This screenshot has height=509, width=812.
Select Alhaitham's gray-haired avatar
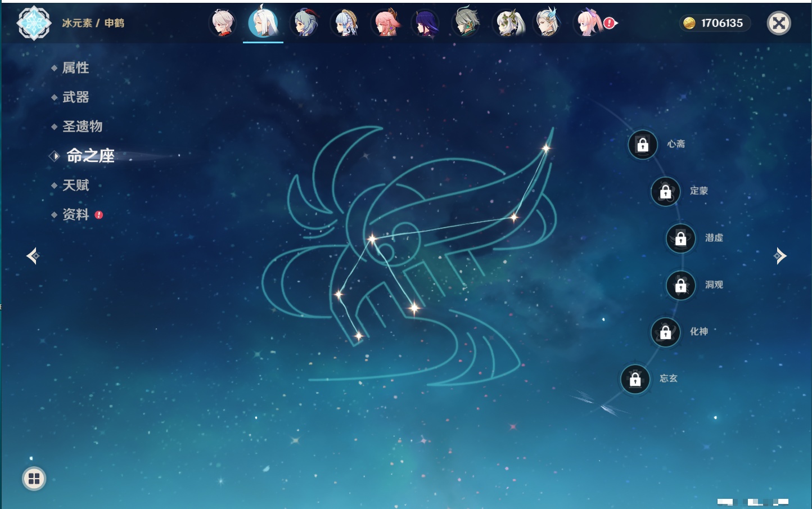(x=466, y=24)
